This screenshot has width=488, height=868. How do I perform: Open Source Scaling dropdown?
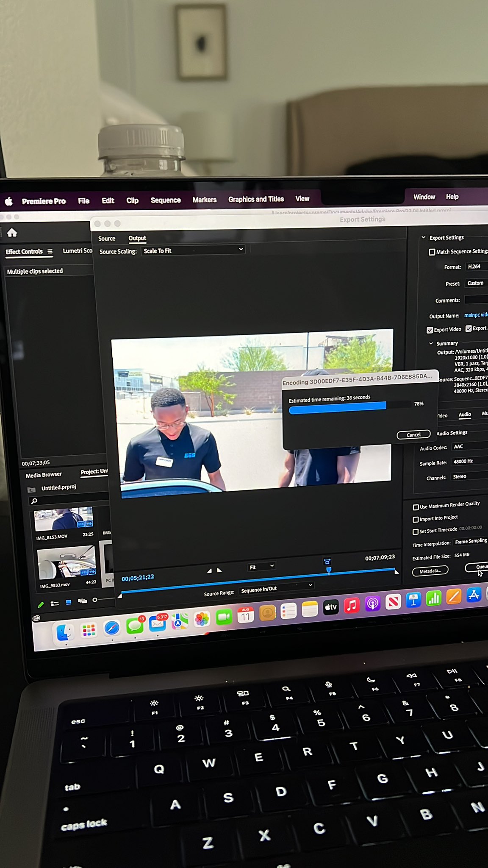(193, 250)
